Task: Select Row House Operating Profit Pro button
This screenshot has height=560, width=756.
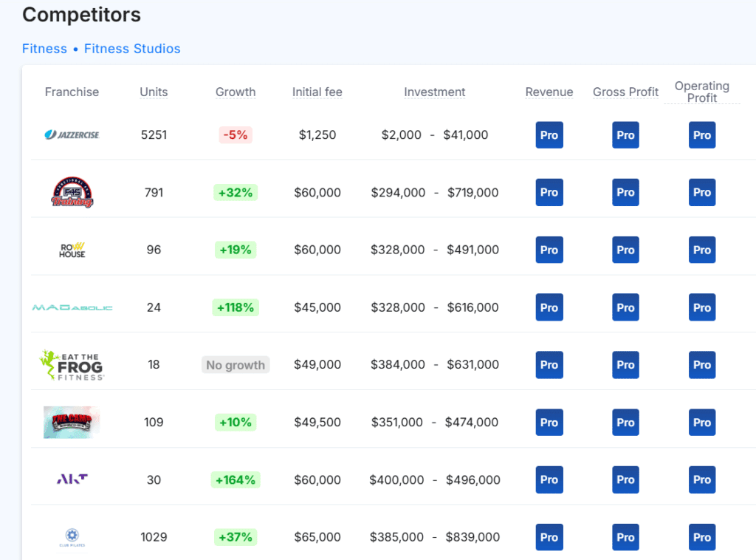Action: tap(702, 250)
